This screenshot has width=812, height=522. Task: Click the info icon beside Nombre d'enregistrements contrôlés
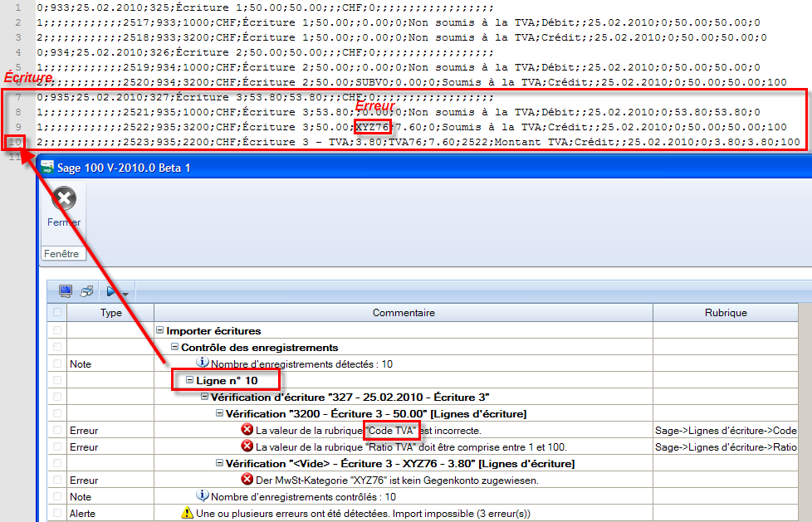(203, 495)
